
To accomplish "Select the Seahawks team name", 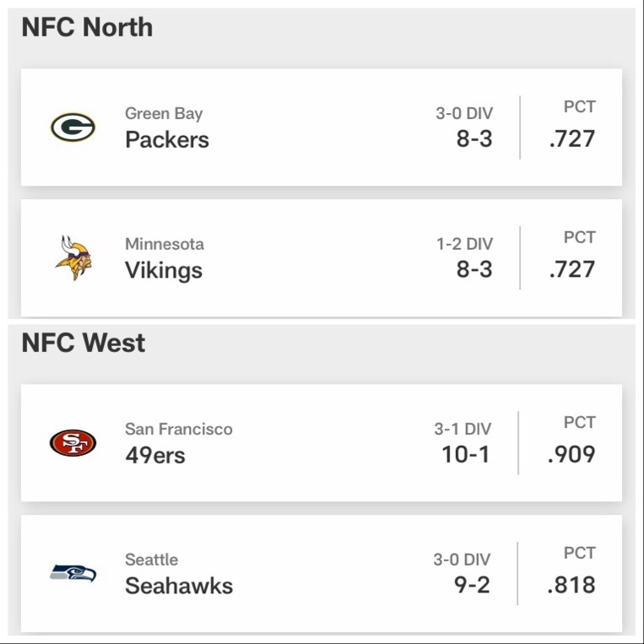I will (179, 586).
